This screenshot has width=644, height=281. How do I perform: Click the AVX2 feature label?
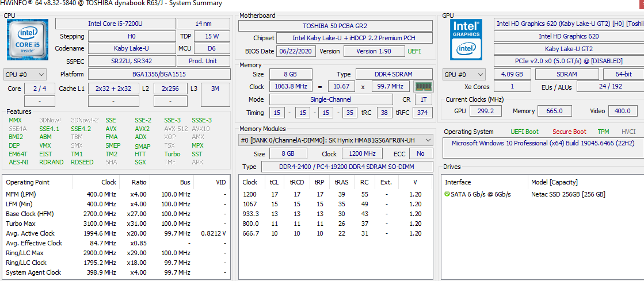(x=142, y=128)
